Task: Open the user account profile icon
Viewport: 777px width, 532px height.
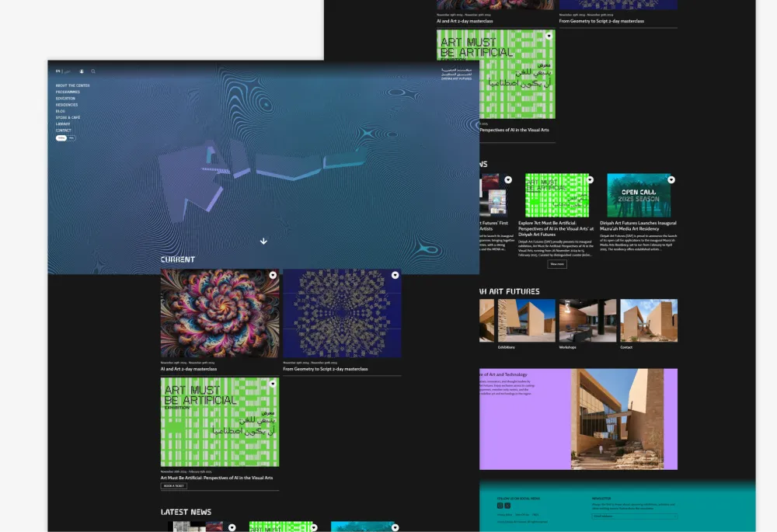Action: tap(82, 71)
